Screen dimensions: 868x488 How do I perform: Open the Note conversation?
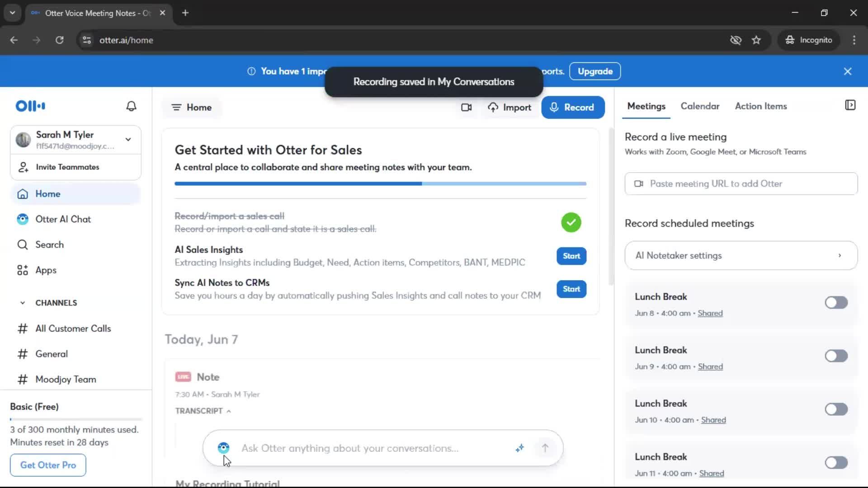[x=208, y=377]
